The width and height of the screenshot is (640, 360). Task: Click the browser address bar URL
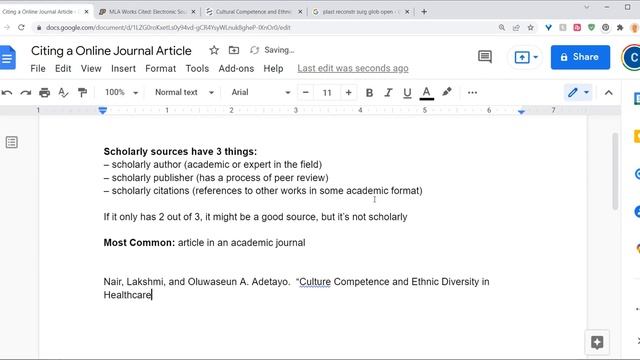click(168, 28)
